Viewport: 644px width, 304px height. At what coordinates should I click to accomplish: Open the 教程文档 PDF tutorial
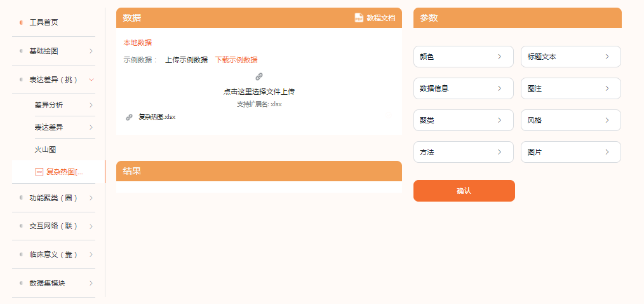point(375,18)
